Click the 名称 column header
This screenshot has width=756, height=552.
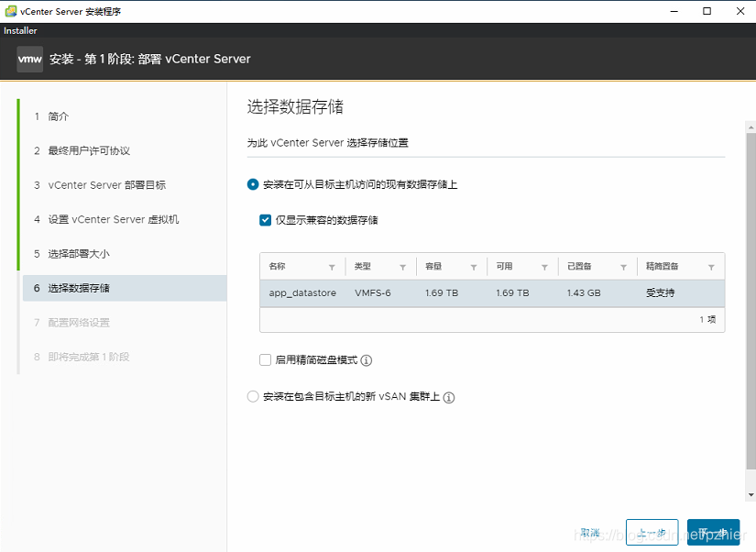278,266
